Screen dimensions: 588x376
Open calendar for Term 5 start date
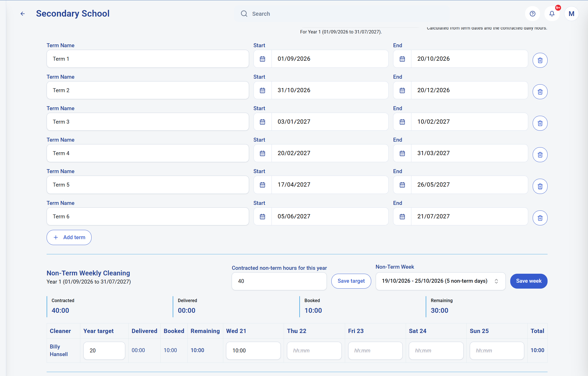point(263,185)
